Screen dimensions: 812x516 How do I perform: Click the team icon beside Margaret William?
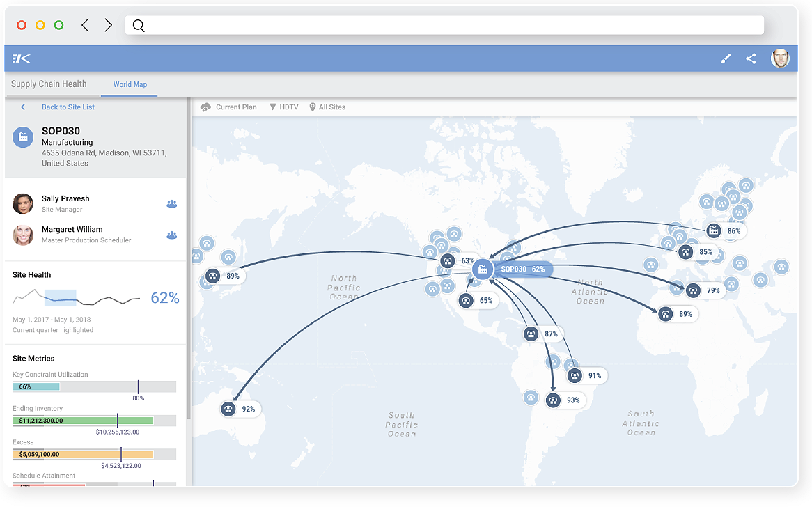[171, 235]
